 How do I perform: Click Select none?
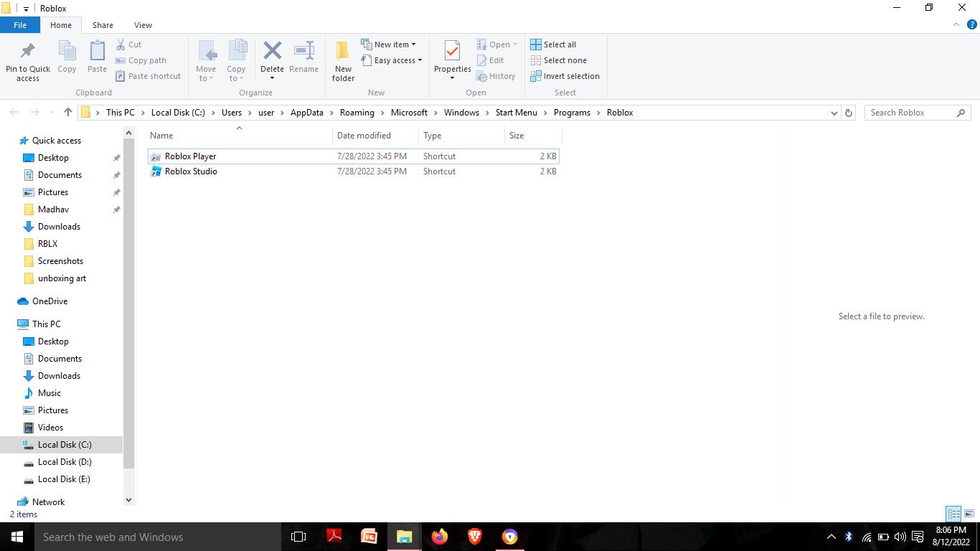(558, 60)
